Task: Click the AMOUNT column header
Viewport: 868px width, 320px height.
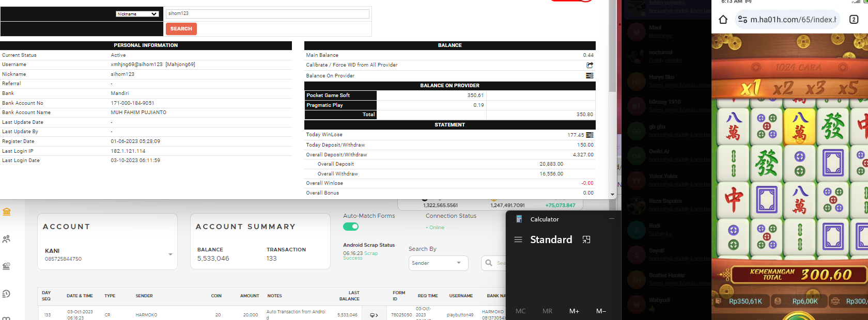Action: tap(250, 296)
